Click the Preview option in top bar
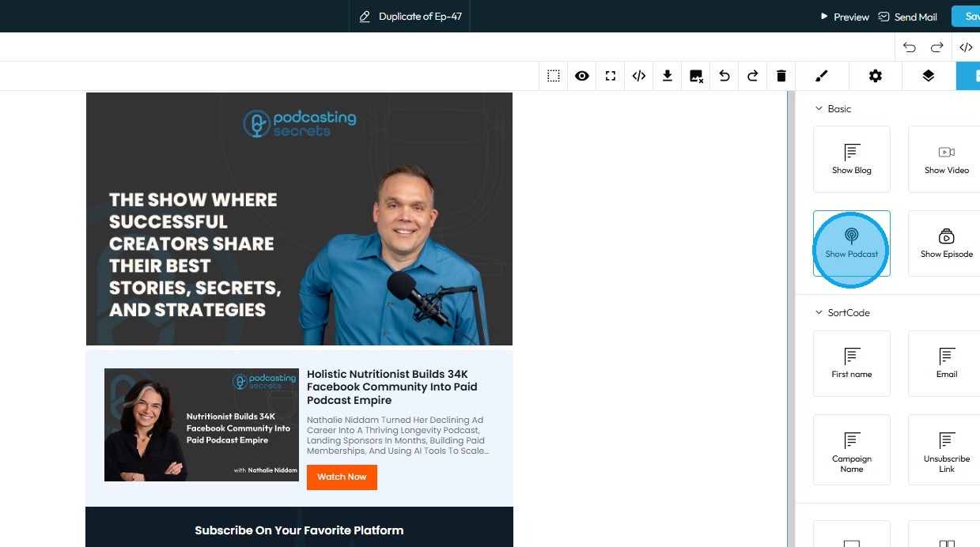Screen dimensions: 980x547 (x=845, y=17)
